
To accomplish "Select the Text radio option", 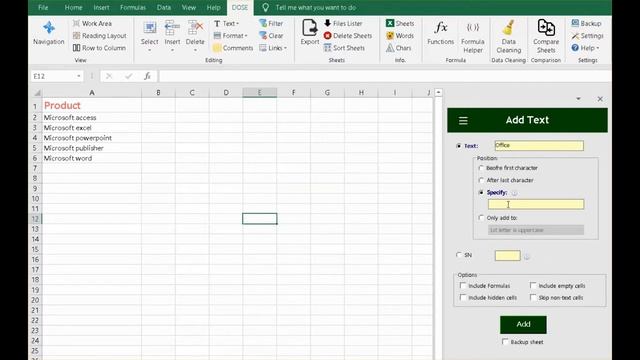I will tap(459, 146).
